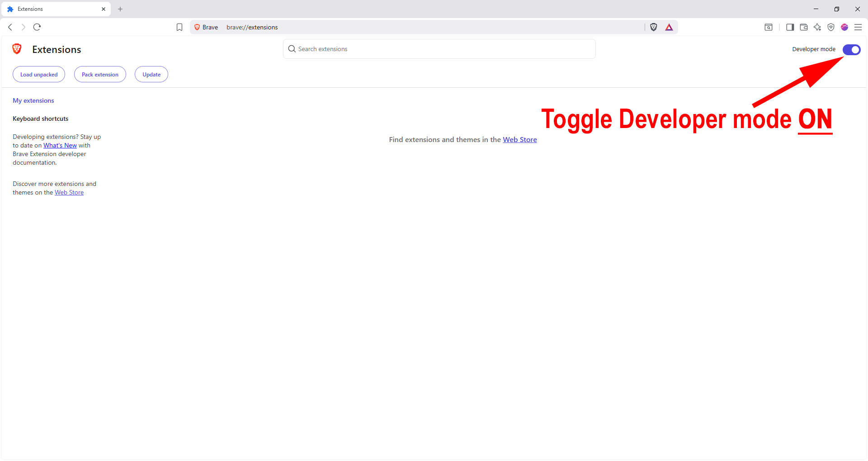Viewport: 868px width, 461px height.
Task: Click the Load unpacked button
Action: [x=39, y=75]
